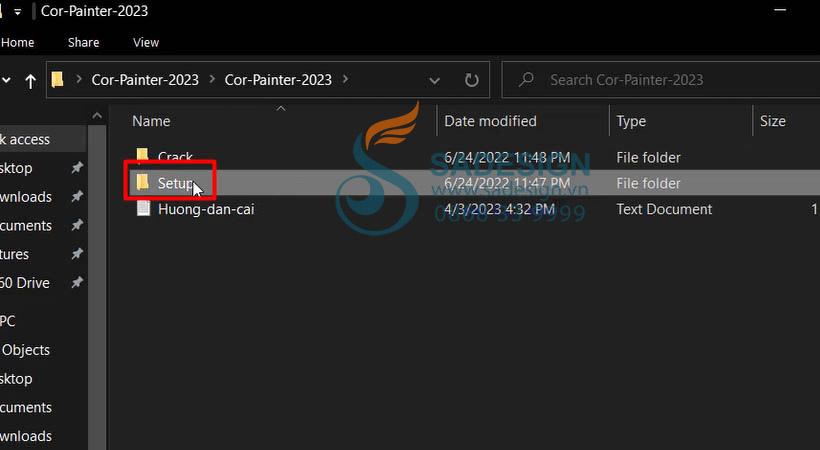
Task: Expand chevron before first breadcrumb segment
Action: click(x=79, y=80)
